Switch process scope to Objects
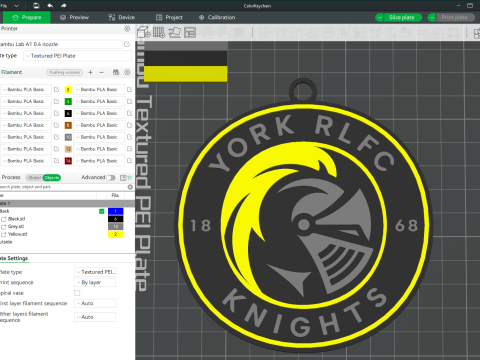 point(52,178)
